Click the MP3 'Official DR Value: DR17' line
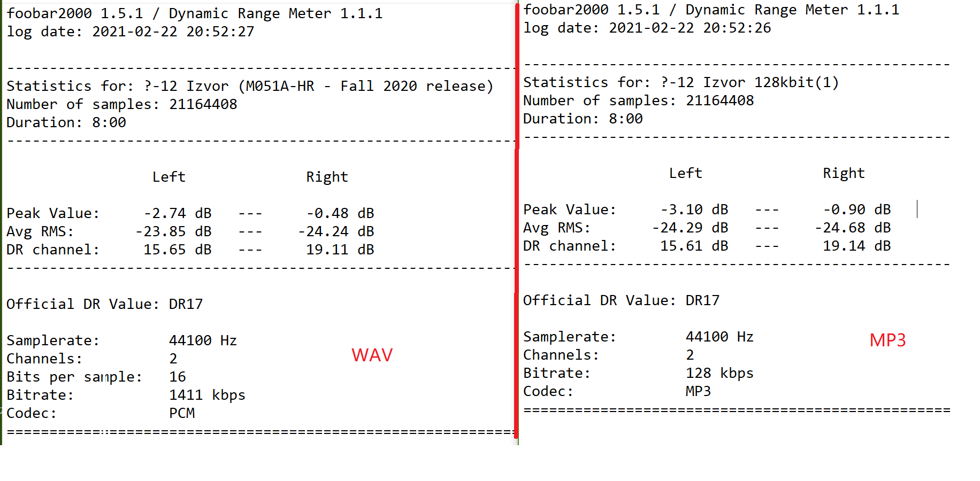The width and height of the screenshot is (980, 481). (x=622, y=300)
